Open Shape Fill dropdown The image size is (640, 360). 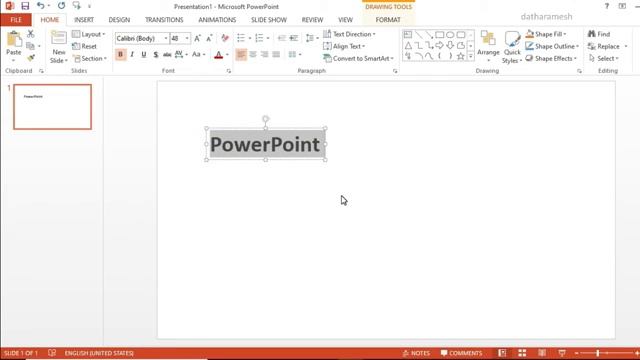(x=546, y=34)
